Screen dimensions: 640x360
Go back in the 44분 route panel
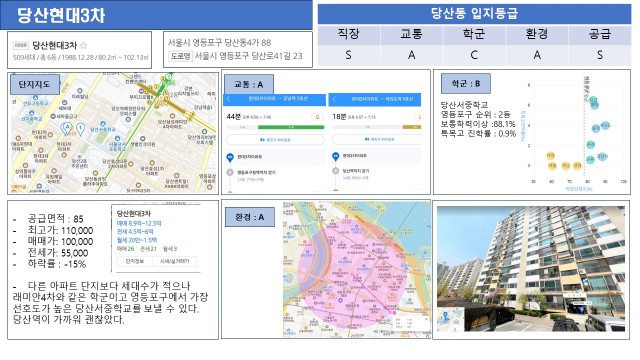tap(229, 99)
